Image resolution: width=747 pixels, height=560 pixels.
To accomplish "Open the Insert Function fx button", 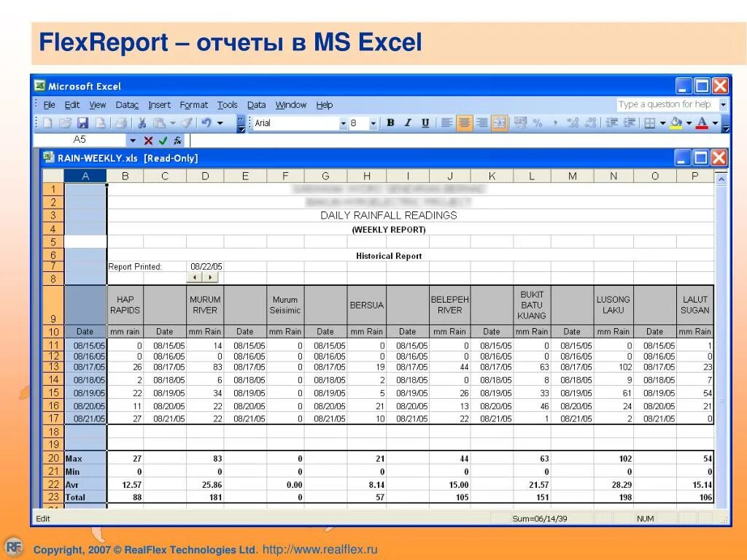I will point(177,140).
